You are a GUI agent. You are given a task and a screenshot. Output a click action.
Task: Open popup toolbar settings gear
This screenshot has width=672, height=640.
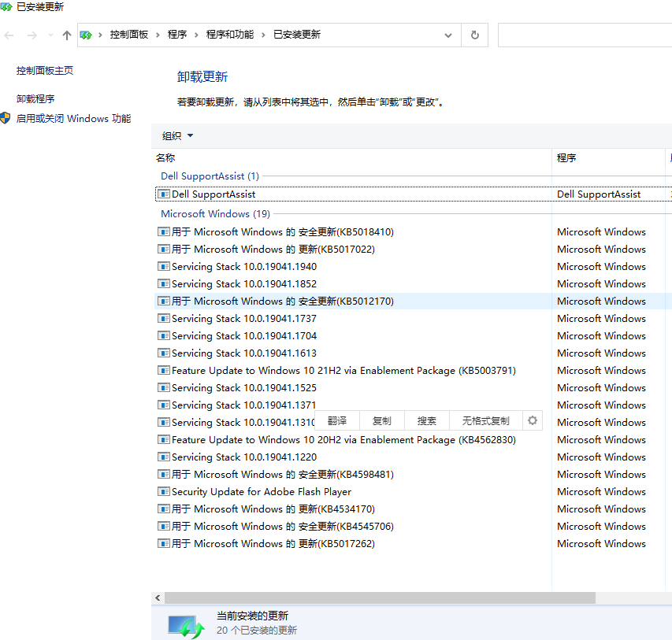click(x=533, y=420)
